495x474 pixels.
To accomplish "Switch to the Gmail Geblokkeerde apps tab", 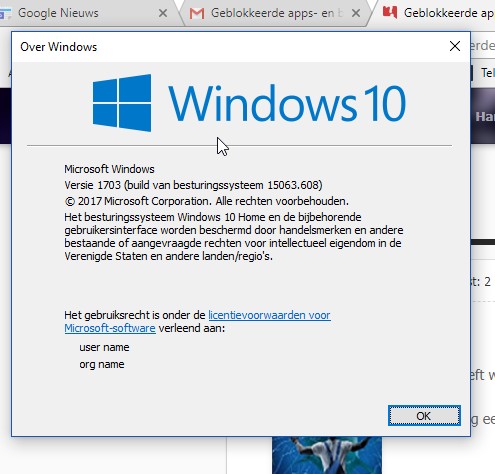I will tap(272, 13).
